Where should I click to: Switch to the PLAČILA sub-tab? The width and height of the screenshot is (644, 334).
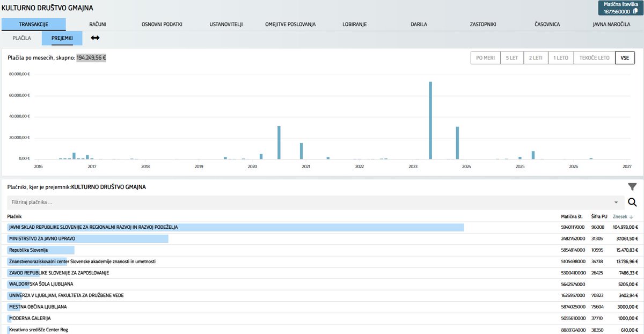point(22,38)
